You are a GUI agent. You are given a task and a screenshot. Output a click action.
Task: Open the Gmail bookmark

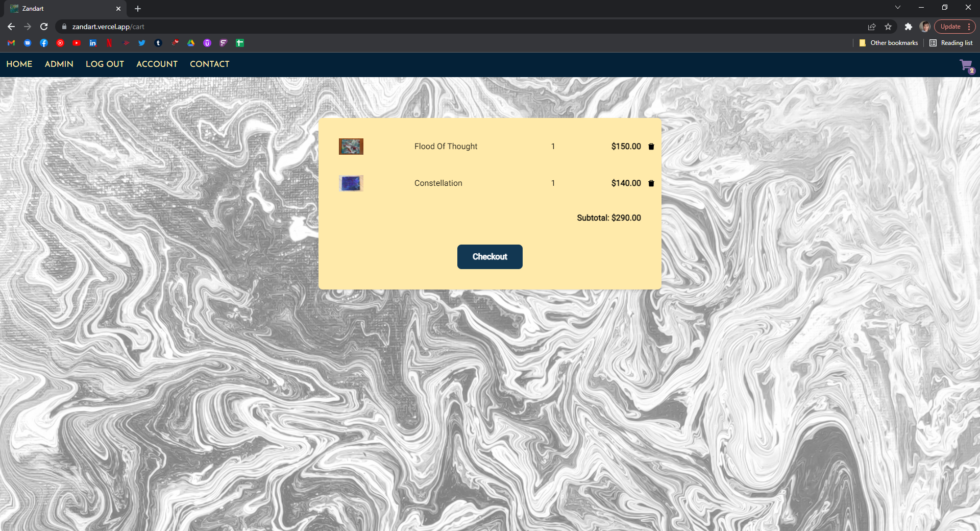pos(11,43)
